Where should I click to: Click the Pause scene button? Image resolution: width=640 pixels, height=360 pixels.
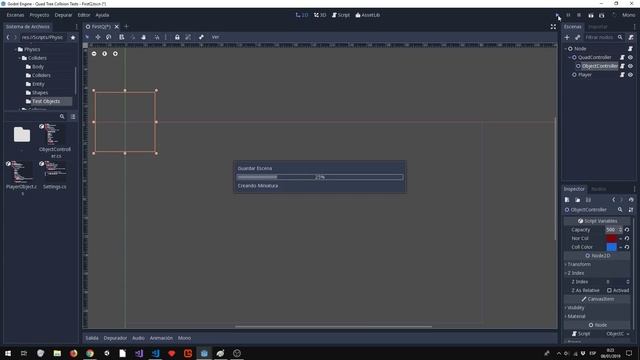coord(568,15)
